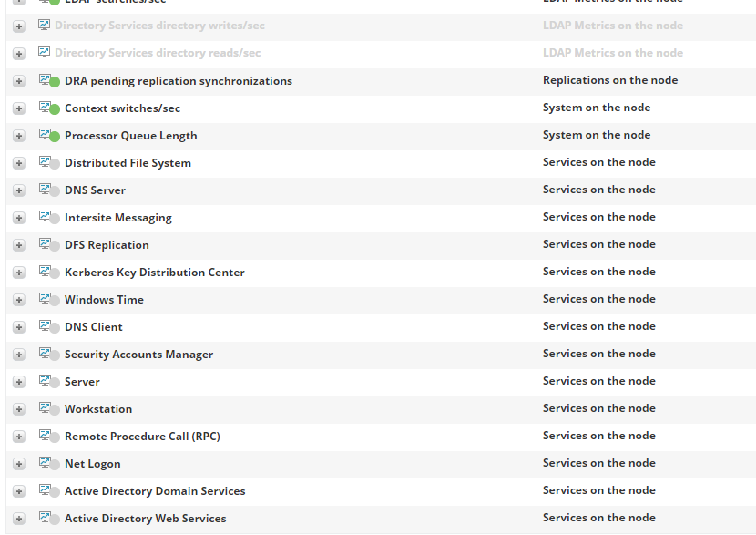
Task: Select the Intersite Messaging name
Action: click(x=118, y=218)
